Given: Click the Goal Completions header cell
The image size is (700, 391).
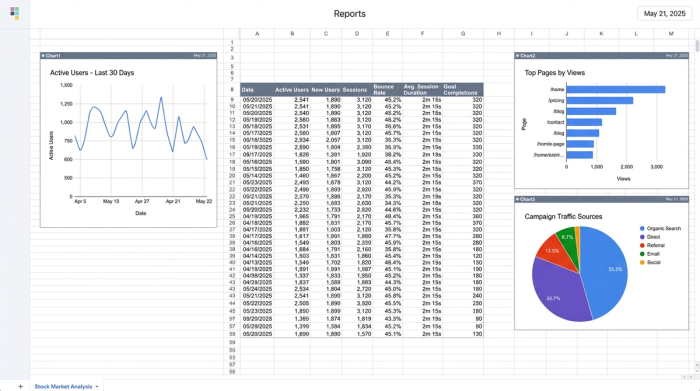Looking at the screenshot, I should tap(462, 90).
